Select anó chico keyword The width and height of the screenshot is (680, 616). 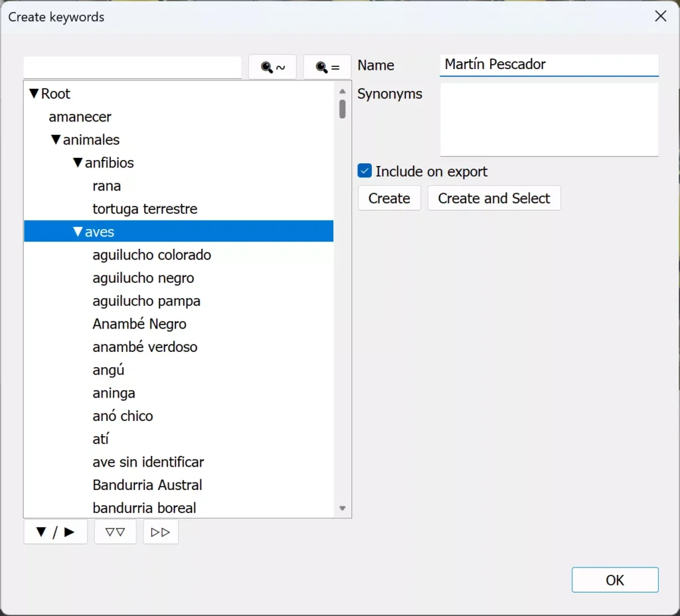click(x=123, y=416)
